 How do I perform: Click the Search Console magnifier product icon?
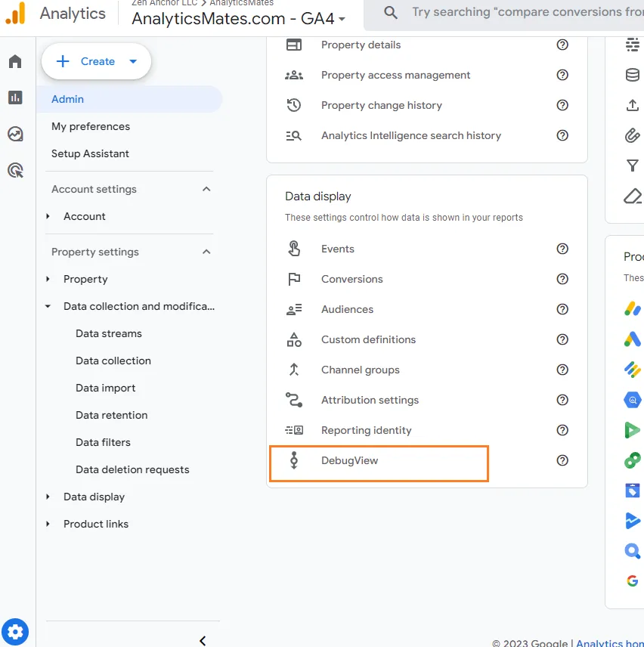[x=632, y=551]
